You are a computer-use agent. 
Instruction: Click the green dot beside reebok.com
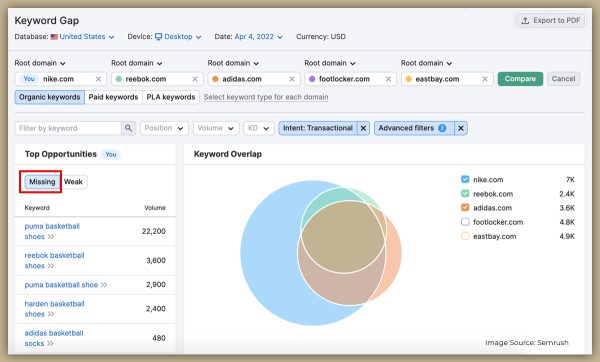[x=119, y=79]
